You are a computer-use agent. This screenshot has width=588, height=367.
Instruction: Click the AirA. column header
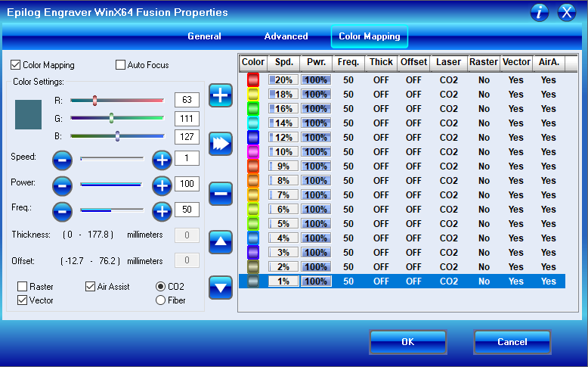[549, 62]
